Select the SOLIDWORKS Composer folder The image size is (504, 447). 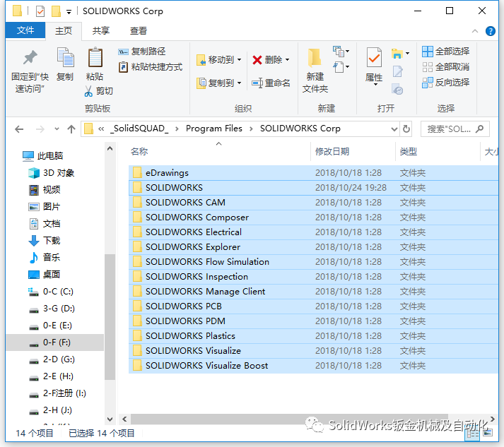click(313, 217)
